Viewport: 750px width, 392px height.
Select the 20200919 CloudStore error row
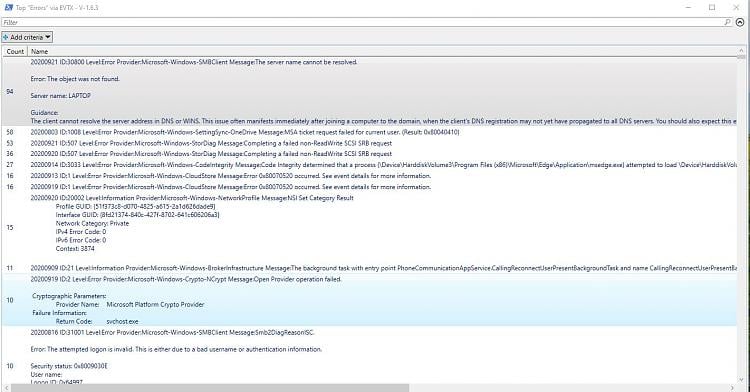coord(370,187)
